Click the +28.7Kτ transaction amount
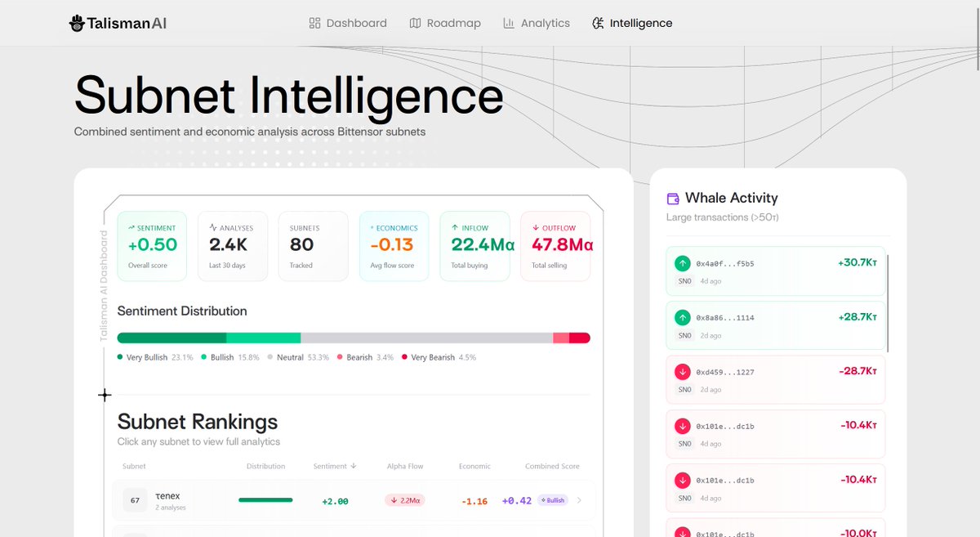This screenshot has height=537, width=980. click(x=857, y=317)
